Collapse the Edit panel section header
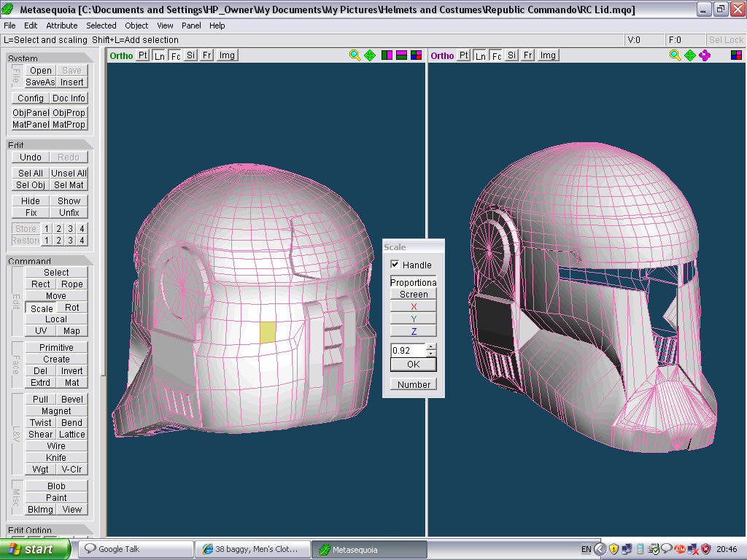Viewport: 747px width, 560px height. [50, 144]
